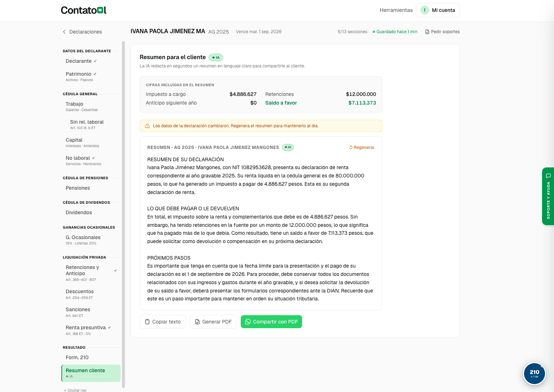The width and height of the screenshot is (554, 392).
Task: Click checkmark next to No laboral
Action: tap(93, 158)
